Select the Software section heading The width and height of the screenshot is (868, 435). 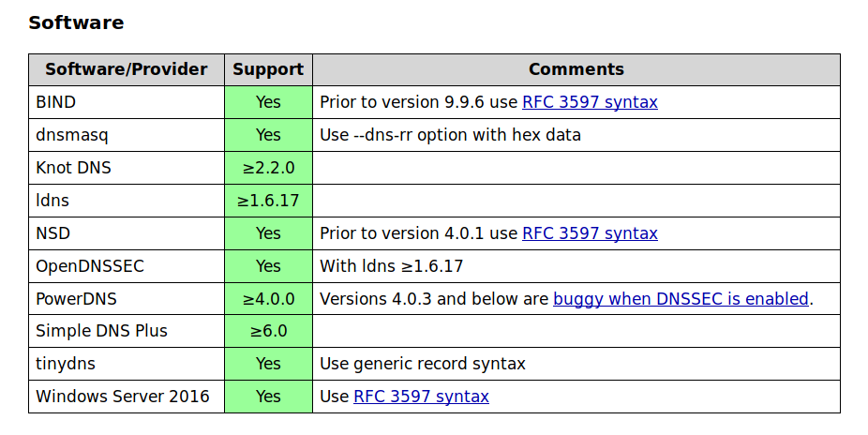(76, 22)
